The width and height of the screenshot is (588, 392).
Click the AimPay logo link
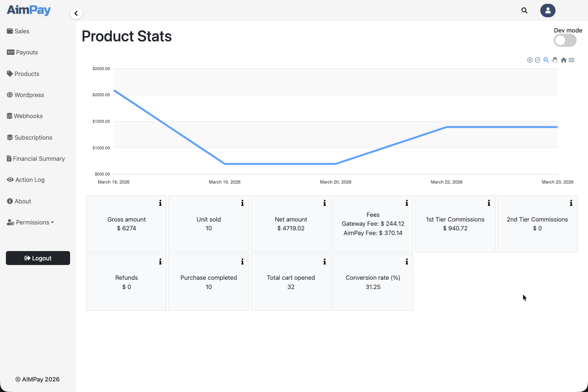pos(29,10)
